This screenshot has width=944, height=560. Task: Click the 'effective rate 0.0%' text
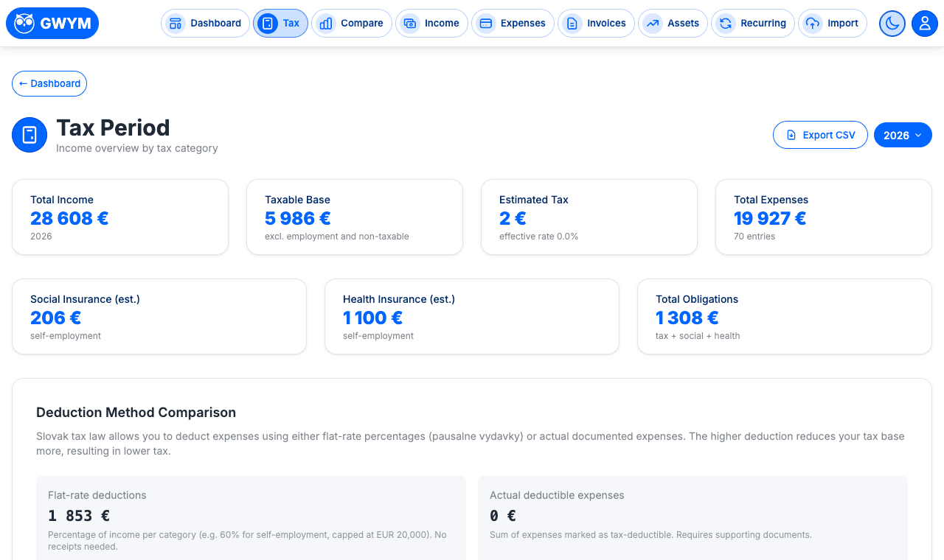pyautogui.click(x=538, y=237)
